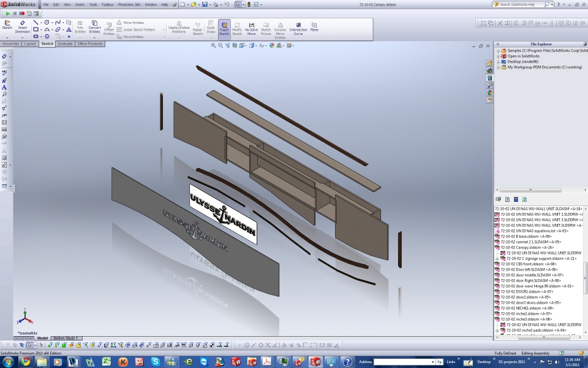Image resolution: width=588 pixels, height=368 pixels.
Task: Click the Text sketch tool in left toolbar
Action: tap(4, 87)
